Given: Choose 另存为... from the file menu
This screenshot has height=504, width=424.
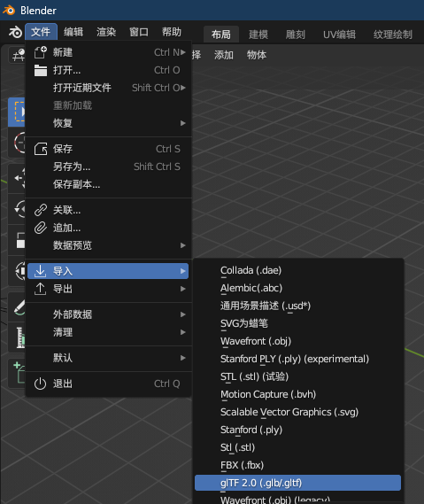Looking at the screenshot, I should [108, 167].
